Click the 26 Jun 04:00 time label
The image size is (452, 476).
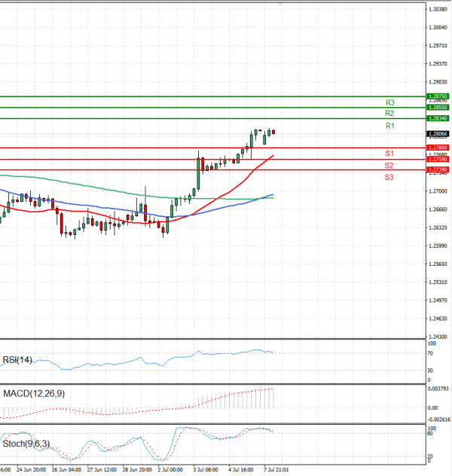(66, 470)
